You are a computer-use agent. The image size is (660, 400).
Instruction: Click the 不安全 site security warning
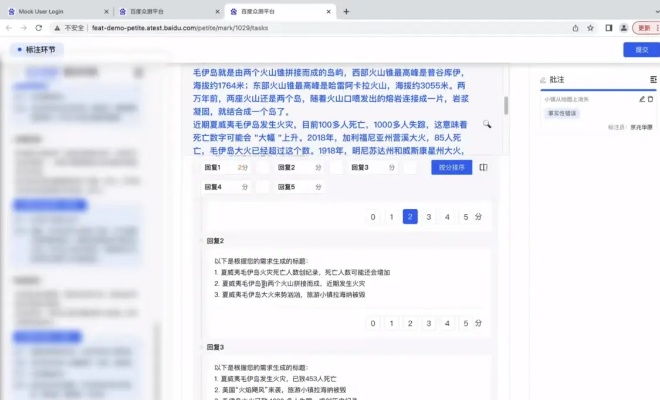tap(69, 28)
